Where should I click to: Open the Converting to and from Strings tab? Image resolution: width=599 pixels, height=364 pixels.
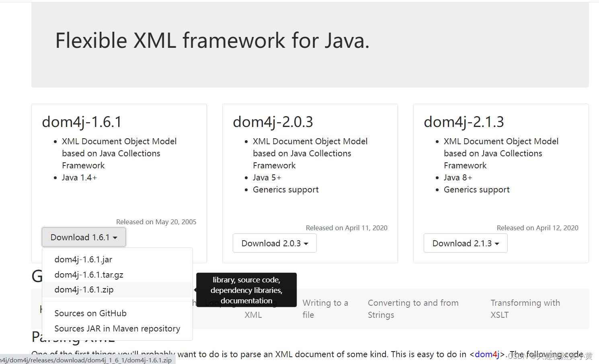[413, 309]
